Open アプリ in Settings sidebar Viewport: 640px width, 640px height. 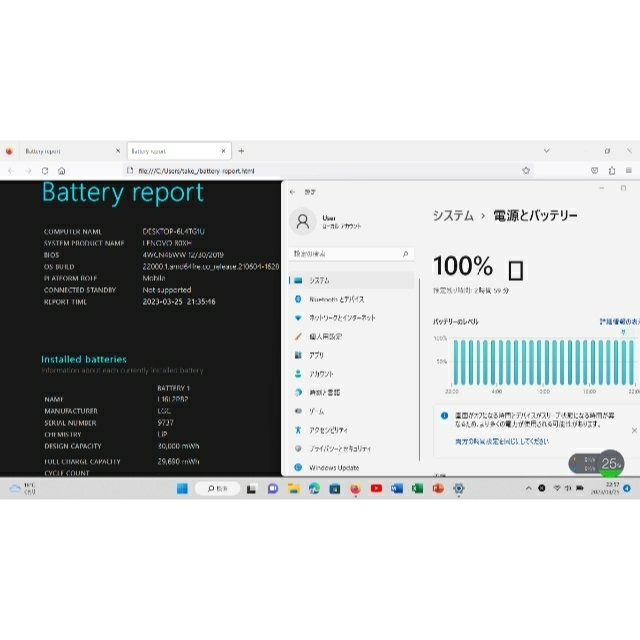[x=352, y=355]
